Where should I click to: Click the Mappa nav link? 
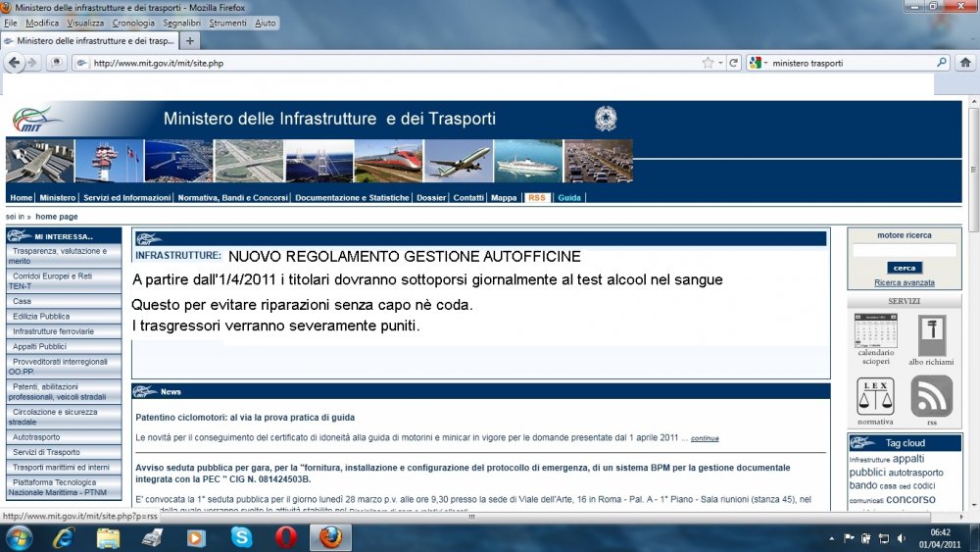[504, 197]
